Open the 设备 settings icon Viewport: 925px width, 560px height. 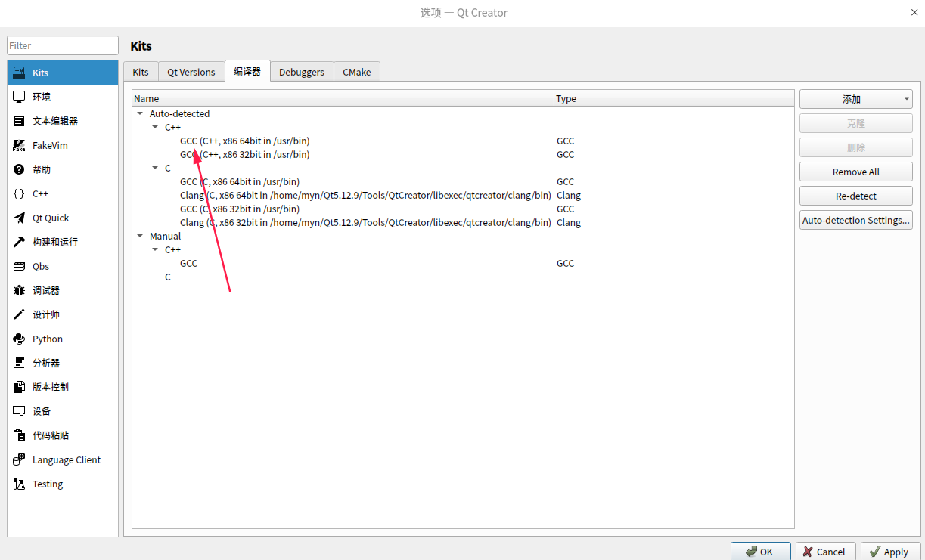click(x=19, y=411)
